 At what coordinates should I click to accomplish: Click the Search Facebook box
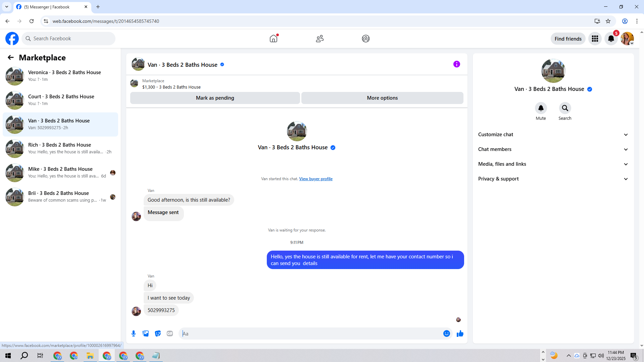click(x=69, y=39)
